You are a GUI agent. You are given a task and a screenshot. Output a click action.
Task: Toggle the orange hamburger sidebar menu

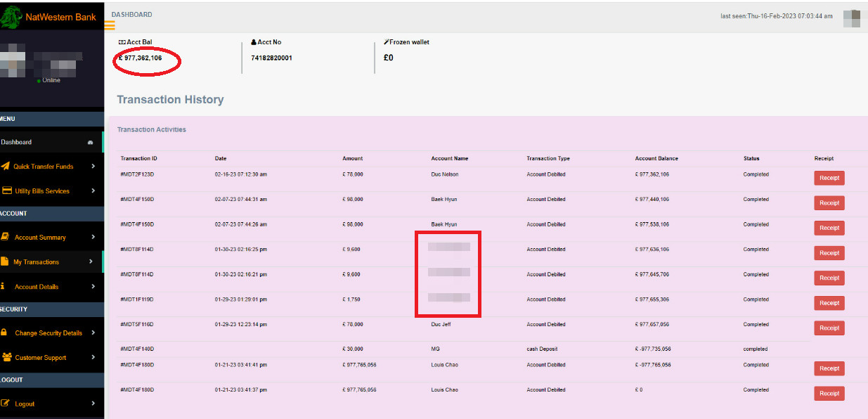(110, 25)
